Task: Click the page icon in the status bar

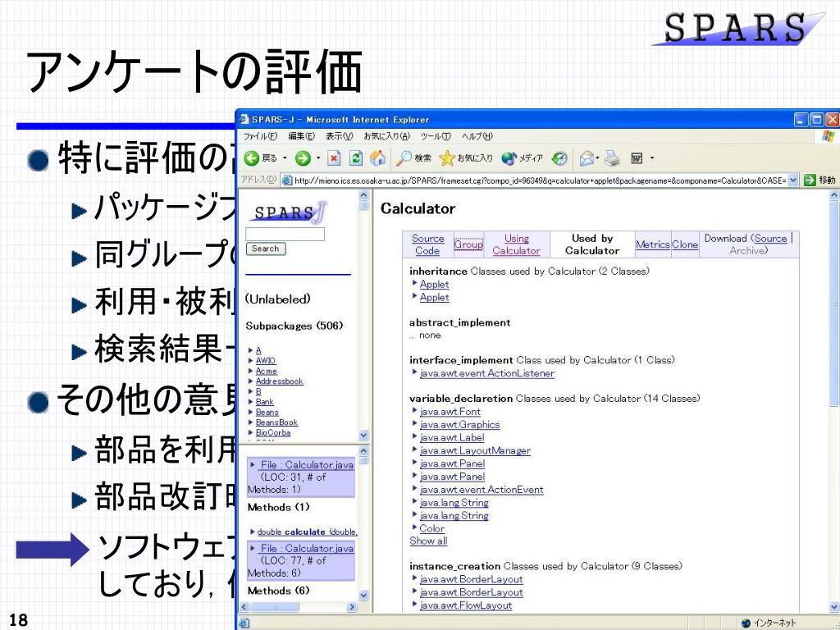Action: coord(244,623)
